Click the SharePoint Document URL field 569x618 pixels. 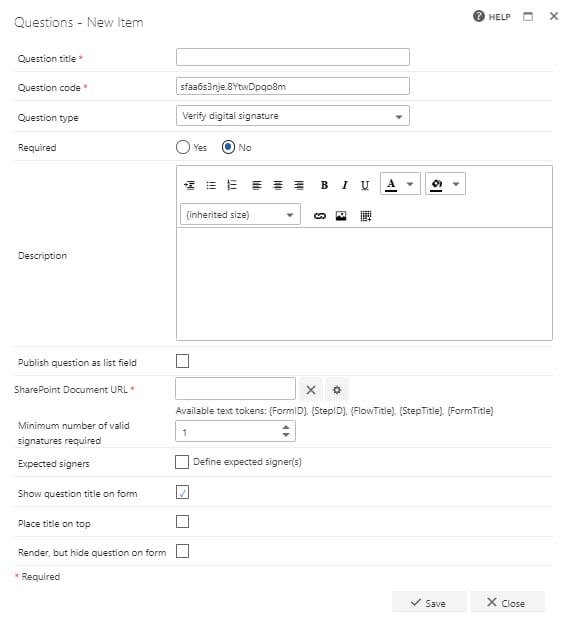click(x=235, y=389)
